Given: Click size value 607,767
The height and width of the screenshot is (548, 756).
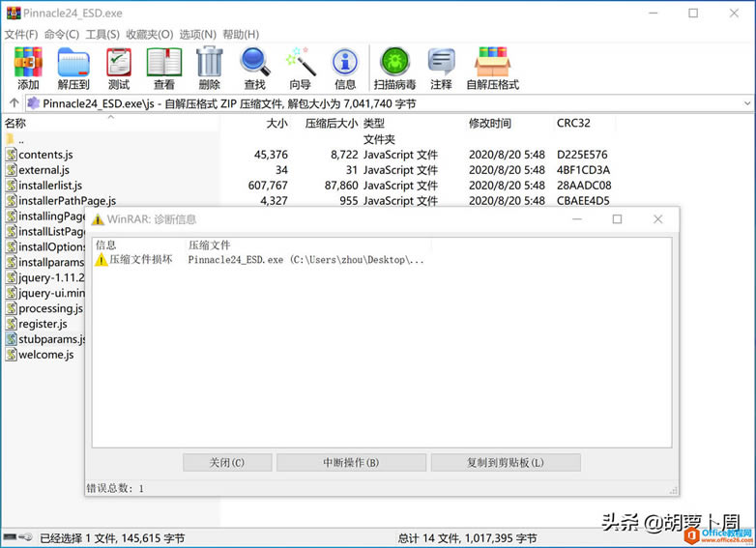Looking at the screenshot, I should pos(268,185).
